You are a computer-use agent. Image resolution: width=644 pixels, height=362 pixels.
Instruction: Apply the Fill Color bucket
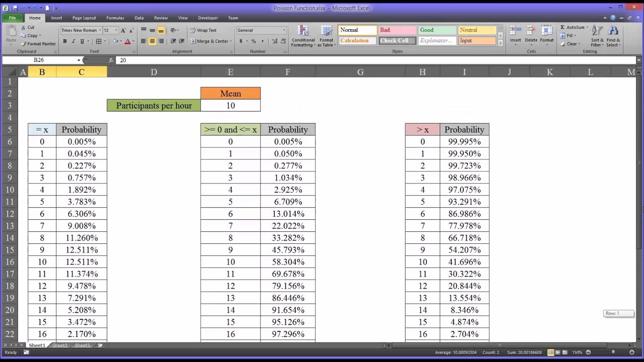(115, 41)
